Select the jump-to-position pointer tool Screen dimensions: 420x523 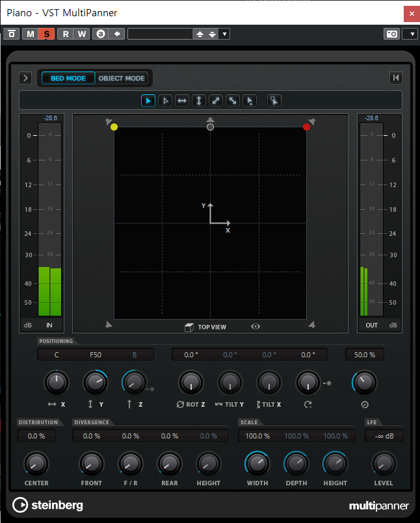click(250, 101)
